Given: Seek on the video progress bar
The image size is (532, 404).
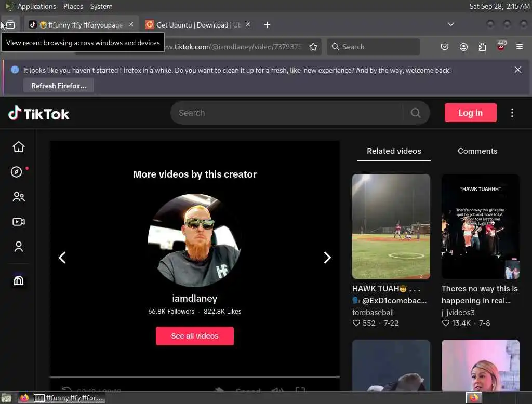Looking at the screenshot, I should 194,376.
